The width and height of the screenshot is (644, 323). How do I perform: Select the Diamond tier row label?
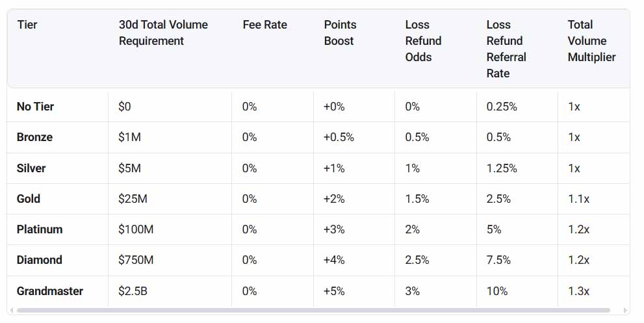(x=40, y=260)
